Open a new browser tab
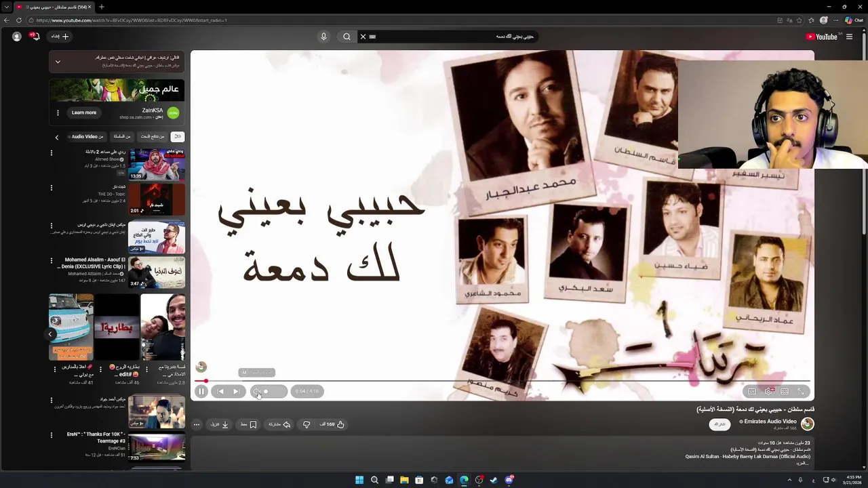This screenshot has height=488, width=868. point(101,7)
